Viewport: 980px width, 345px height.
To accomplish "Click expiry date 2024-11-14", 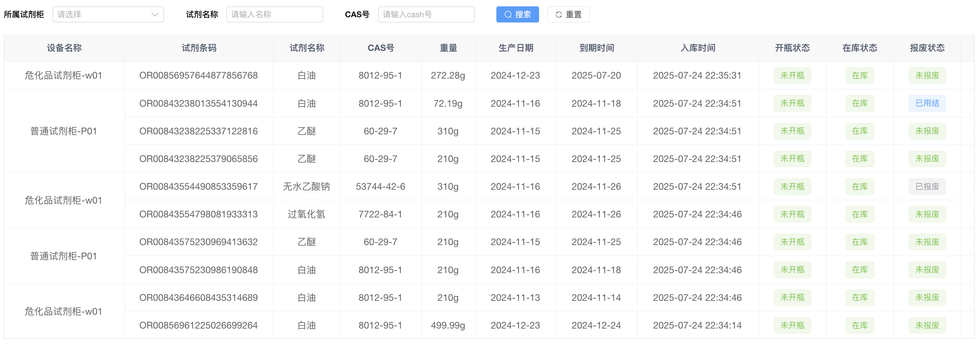I will point(596,297).
